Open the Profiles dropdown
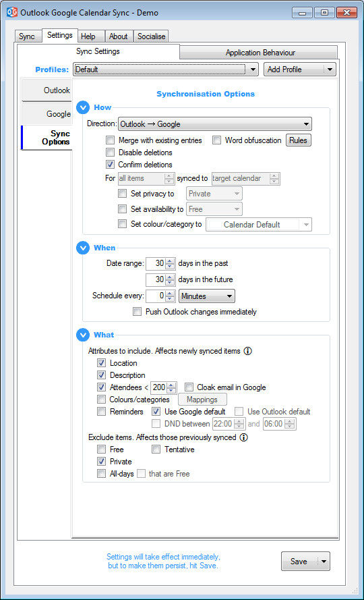The width and height of the screenshot is (364, 600). (166, 70)
